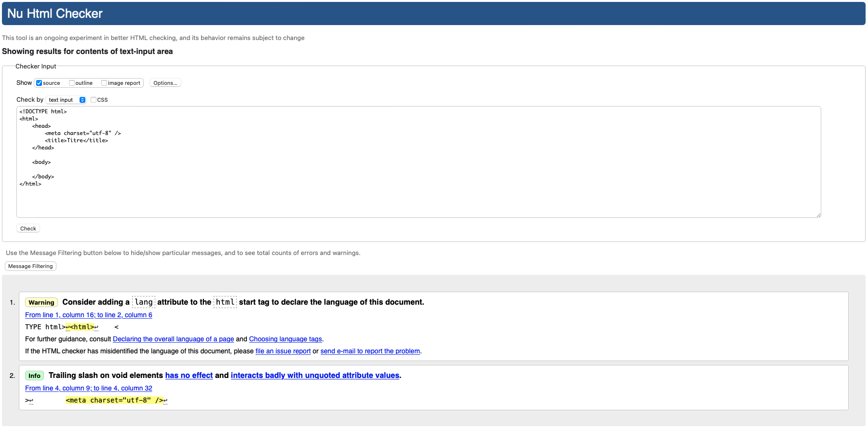Open the Message Filtering panel
The image size is (868, 430).
point(30,266)
